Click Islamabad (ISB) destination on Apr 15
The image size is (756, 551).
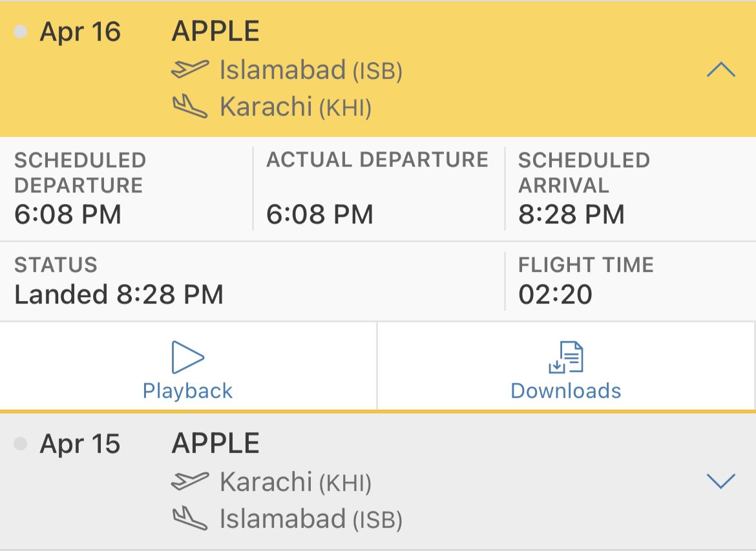[311, 519]
